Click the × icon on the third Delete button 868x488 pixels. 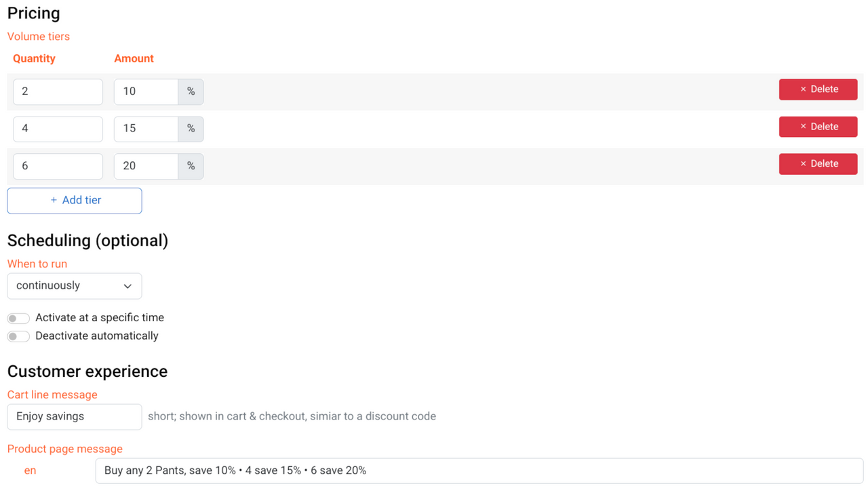point(802,163)
